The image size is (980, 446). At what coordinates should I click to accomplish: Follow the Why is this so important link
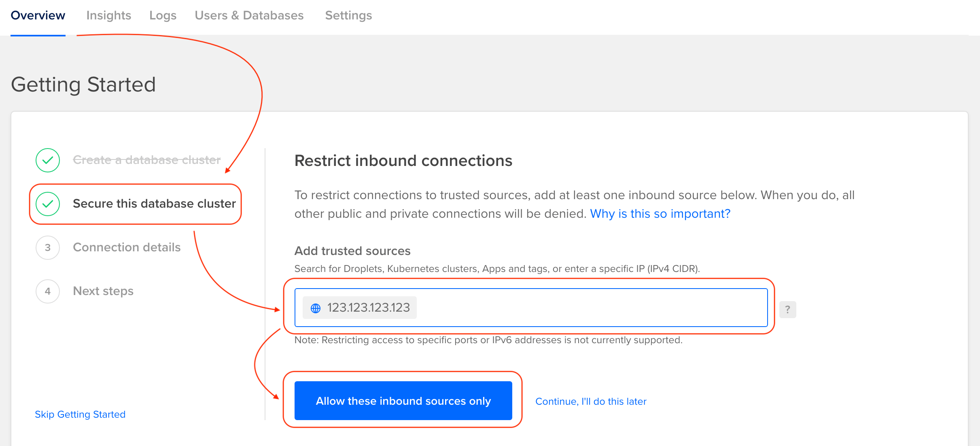(660, 213)
